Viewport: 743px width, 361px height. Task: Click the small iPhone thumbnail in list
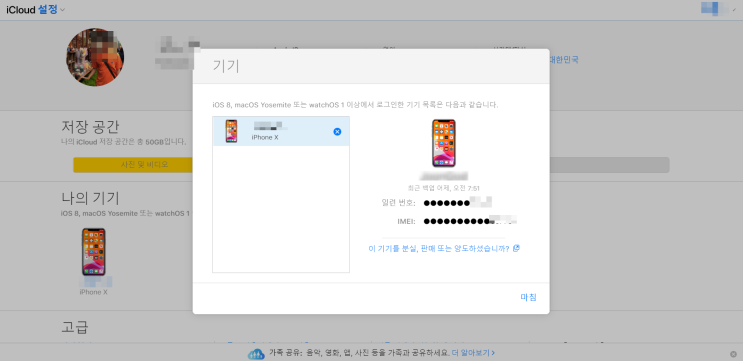231,131
